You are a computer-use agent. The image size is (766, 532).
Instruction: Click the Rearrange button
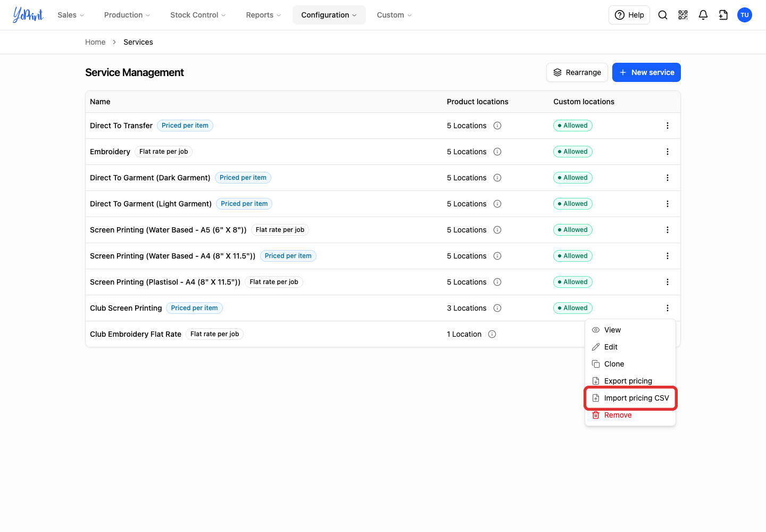(x=577, y=72)
